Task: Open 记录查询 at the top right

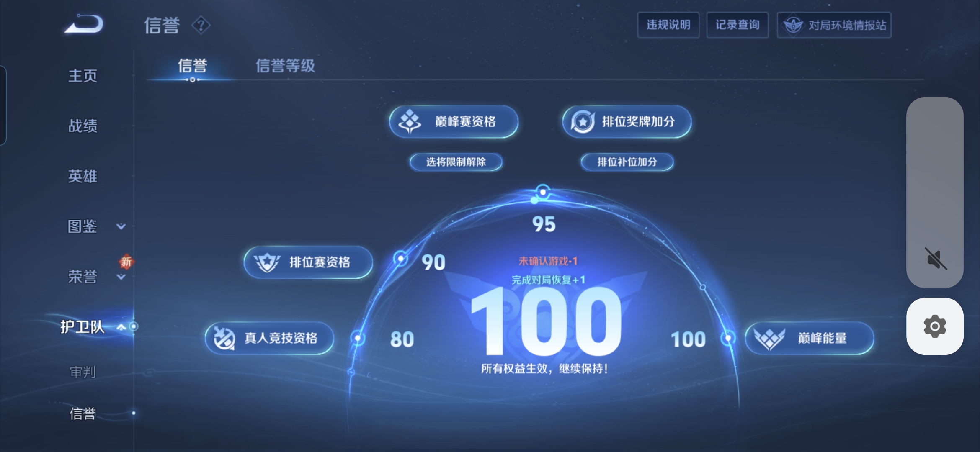Action: (x=738, y=25)
